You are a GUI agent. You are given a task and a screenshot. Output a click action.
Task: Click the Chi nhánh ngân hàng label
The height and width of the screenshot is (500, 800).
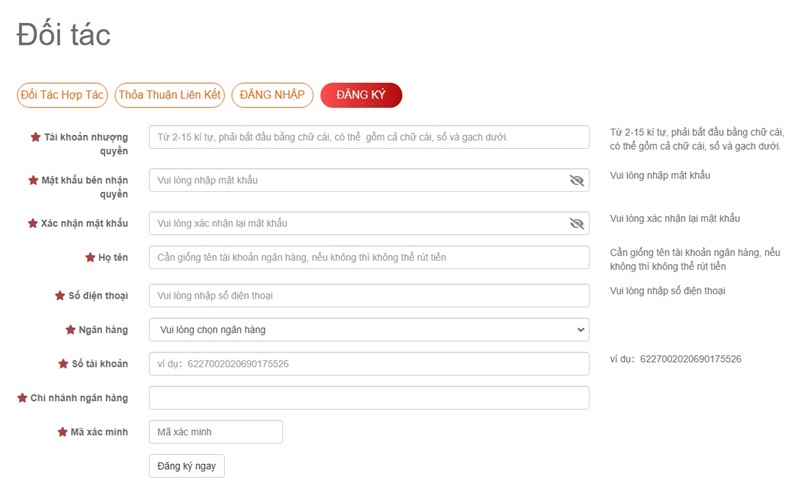tap(79, 397)
